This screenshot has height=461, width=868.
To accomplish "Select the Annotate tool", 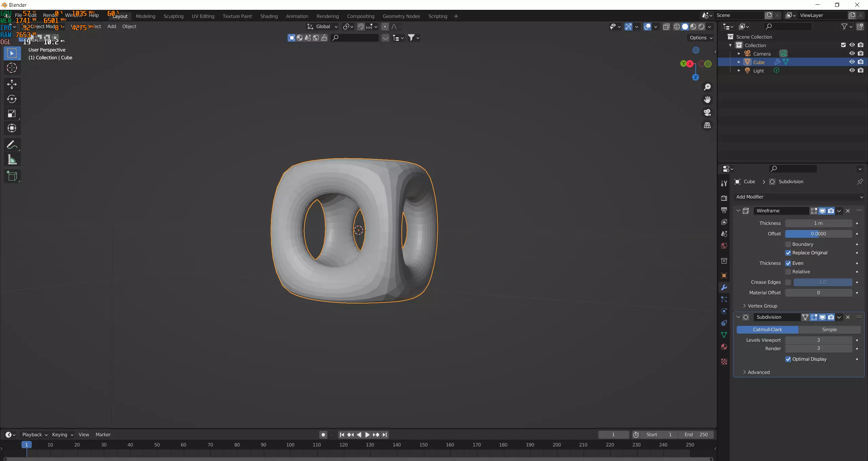I will pos(12,145).
